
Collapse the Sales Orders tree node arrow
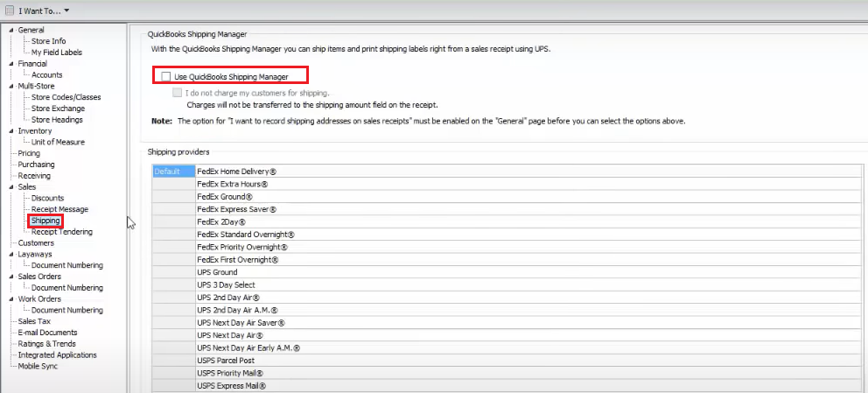point(12,277)
